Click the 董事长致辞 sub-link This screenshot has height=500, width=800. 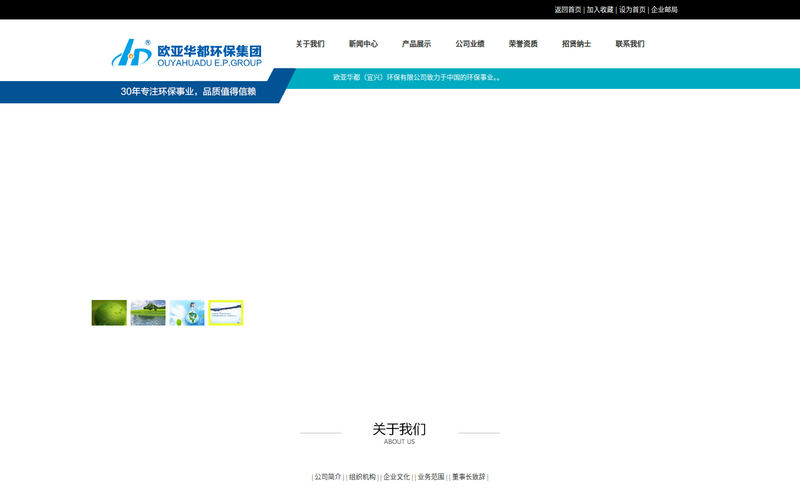click(x=469, y=477)
